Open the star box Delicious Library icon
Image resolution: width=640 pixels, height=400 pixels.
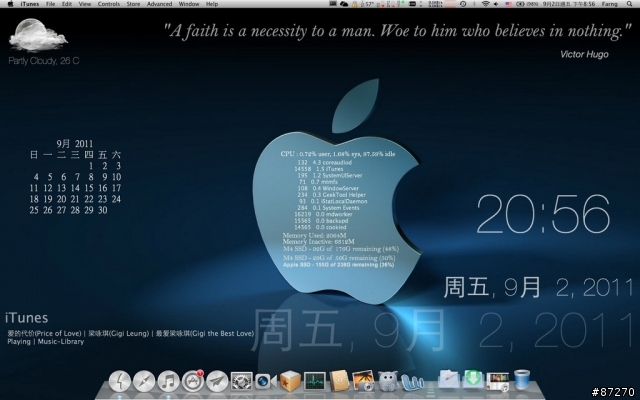pos(290,381)
